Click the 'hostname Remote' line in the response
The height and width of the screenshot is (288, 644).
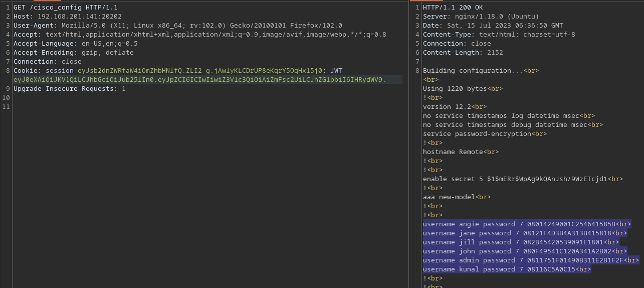click(x=453, y=152)
